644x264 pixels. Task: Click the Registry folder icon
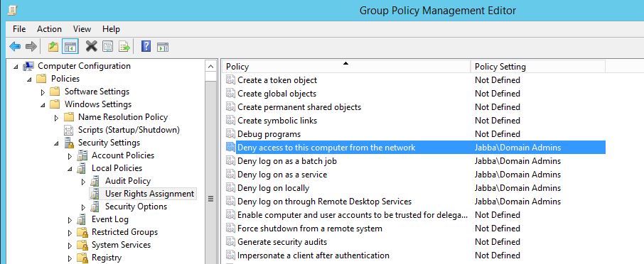tap(82, 258)
